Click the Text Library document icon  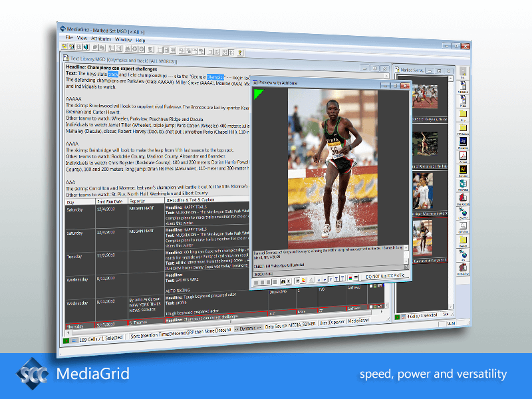(x=66, y=58)
